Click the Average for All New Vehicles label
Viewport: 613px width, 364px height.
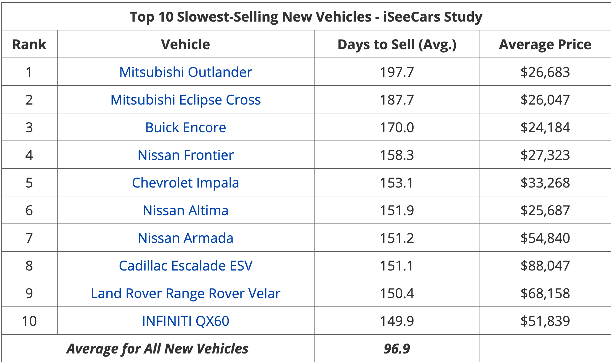(157, 349)
